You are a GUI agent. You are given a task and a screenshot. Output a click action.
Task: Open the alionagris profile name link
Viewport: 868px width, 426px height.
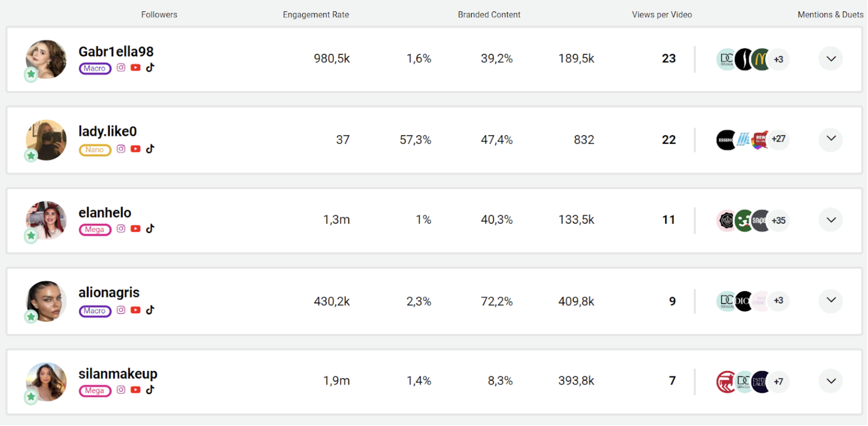click(x=109, y=293)
